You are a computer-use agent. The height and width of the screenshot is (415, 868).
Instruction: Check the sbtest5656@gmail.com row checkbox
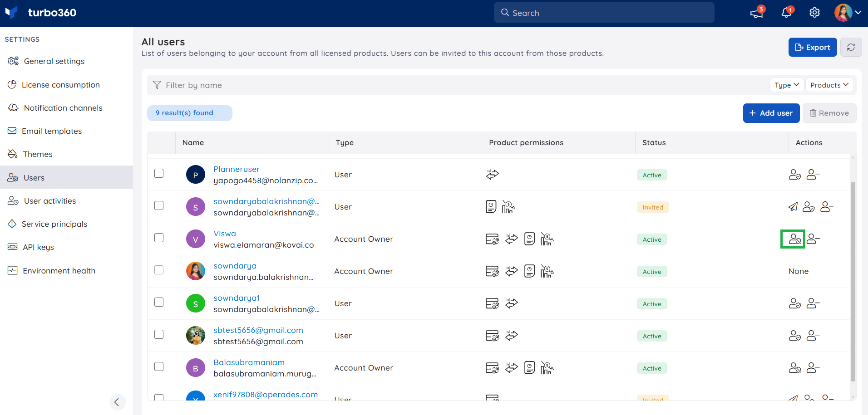click(159, 334)
